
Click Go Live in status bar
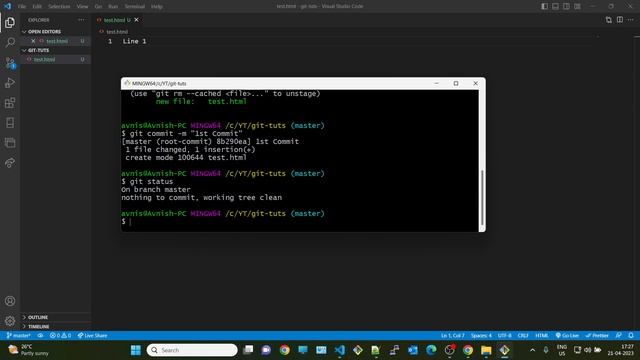pyautogui.click(x=567, y=336)
